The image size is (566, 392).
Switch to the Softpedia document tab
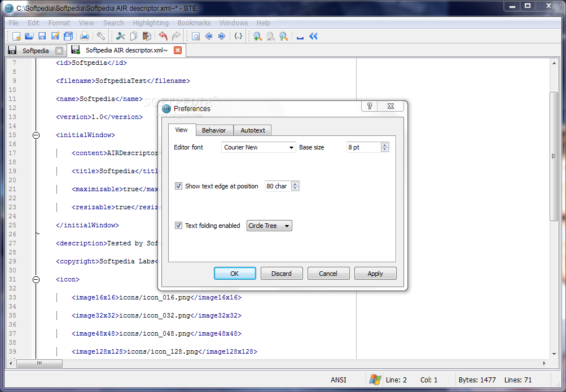(x=36, y=51)
